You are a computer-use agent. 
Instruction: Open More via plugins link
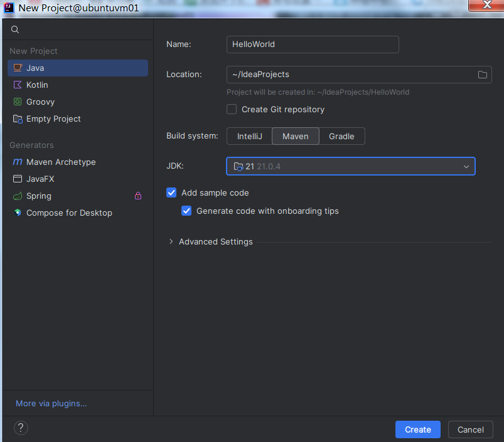[x=51, y=403]
